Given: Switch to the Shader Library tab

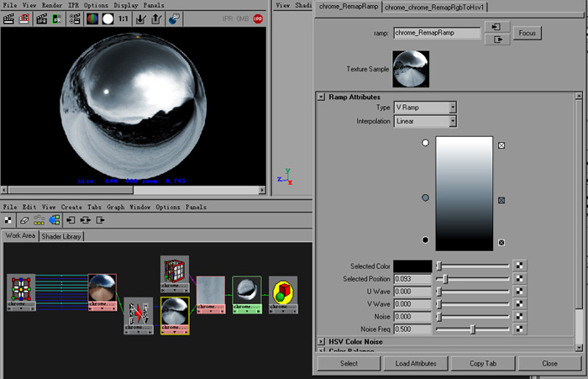Looking at the screenshot, I should (x=61, y=236).
